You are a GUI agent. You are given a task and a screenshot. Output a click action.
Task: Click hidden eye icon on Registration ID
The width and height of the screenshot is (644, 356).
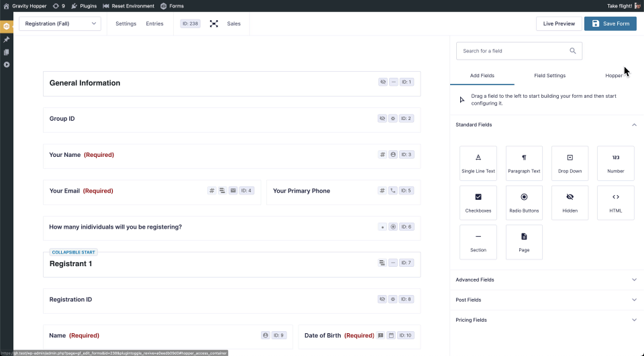click(382, 299)
